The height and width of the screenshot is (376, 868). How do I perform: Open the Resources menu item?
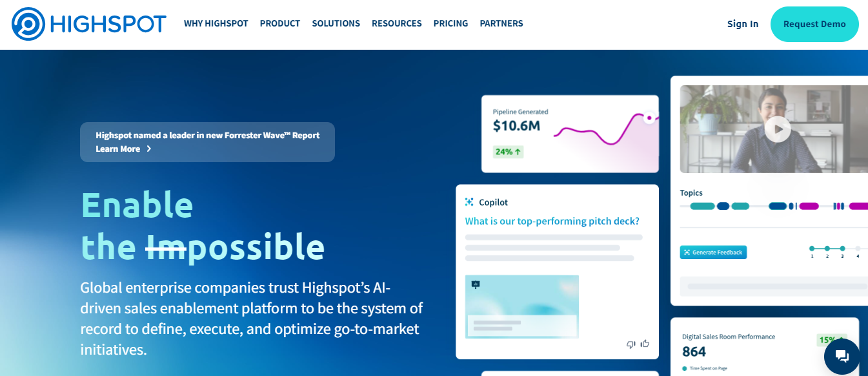pyautogui.click(x=396, y=24)
